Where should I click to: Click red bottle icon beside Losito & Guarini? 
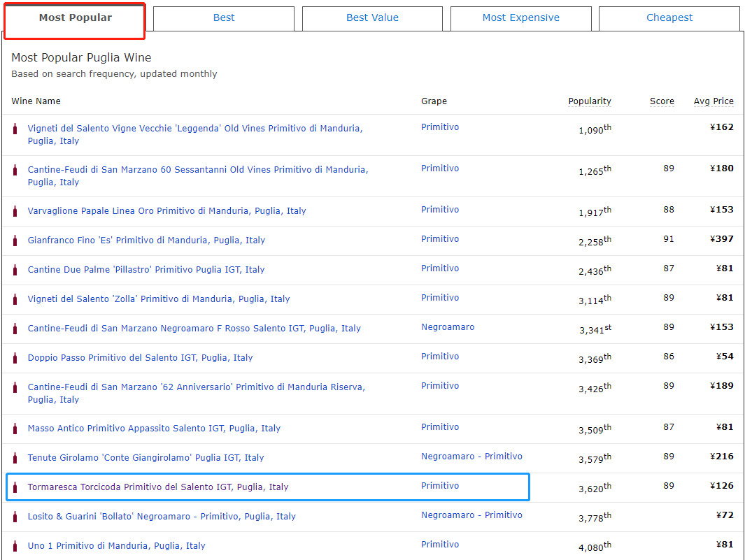pyautogui.click(x=15, y=517)
